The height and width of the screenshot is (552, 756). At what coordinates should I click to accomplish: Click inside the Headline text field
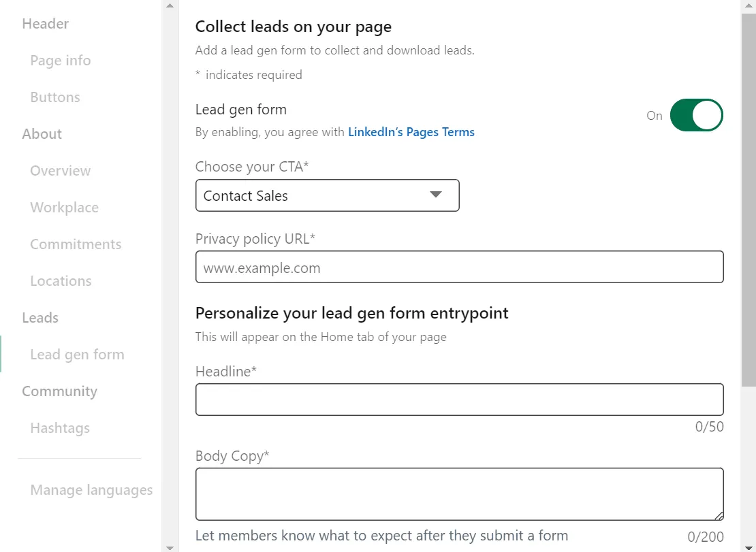[459, 400]
